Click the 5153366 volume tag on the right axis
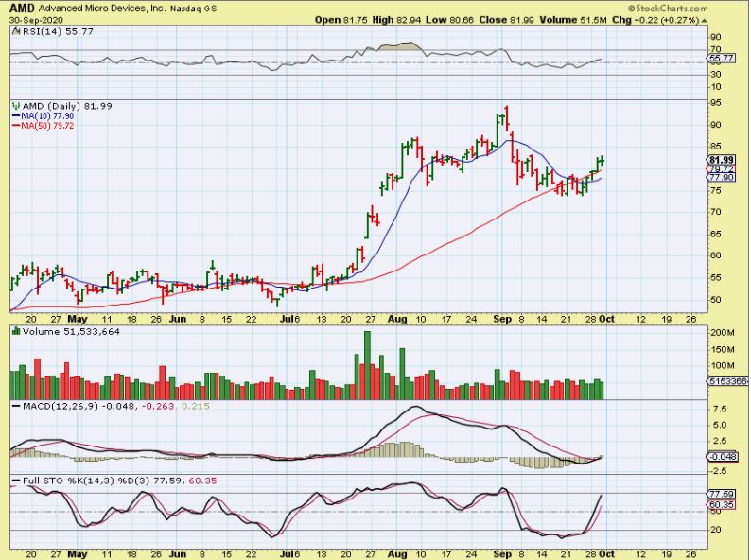 [727, 381]
